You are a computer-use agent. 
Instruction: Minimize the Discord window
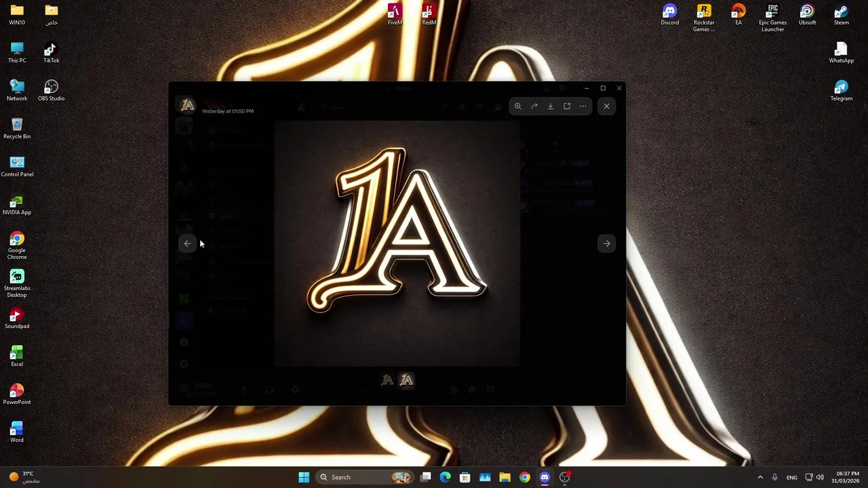[x=587, y=88]
